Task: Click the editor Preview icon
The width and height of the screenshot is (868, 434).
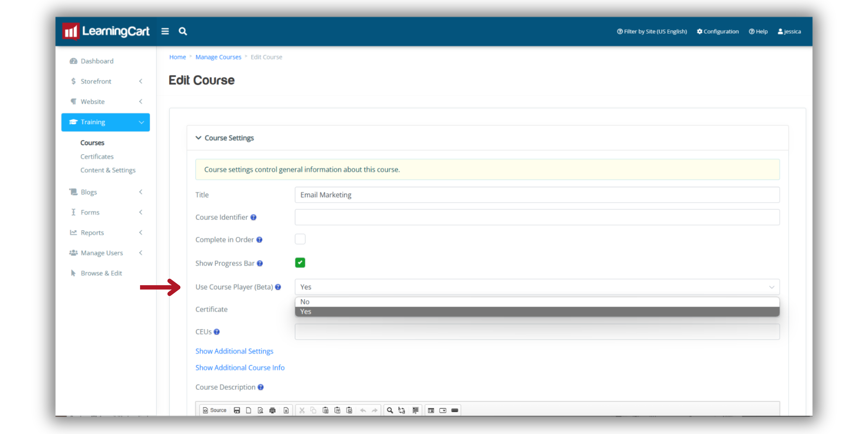Action: [x=261, y=410]
